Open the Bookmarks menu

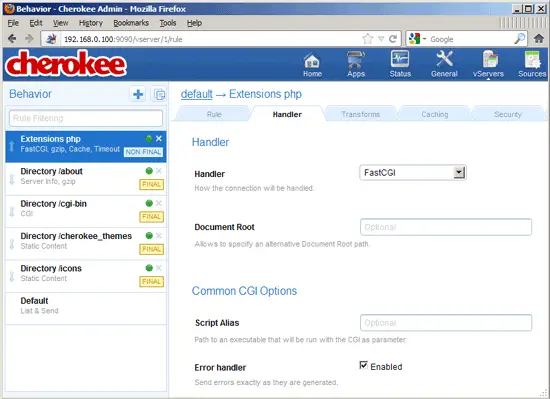[131, 23]
